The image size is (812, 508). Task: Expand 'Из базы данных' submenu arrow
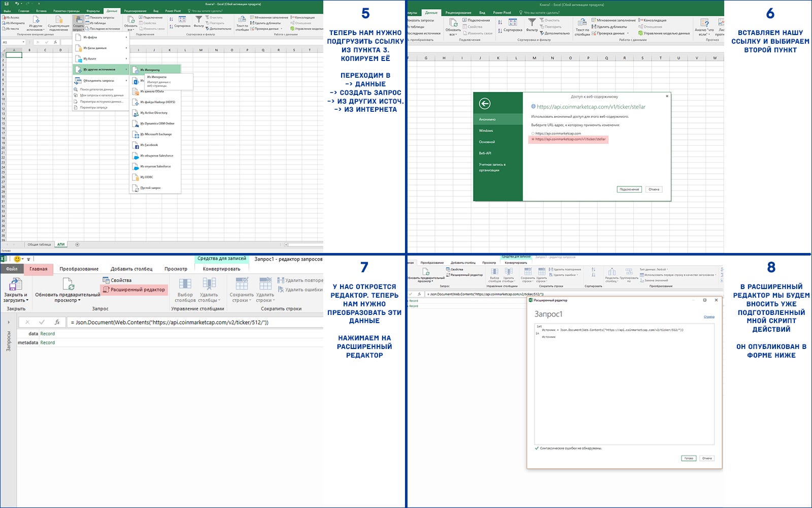[x=126, y=48]
